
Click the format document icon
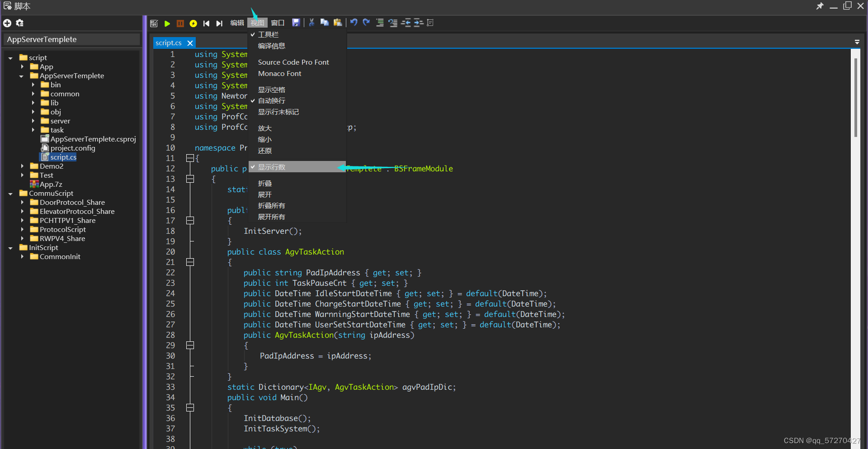(x=430, y=23)
